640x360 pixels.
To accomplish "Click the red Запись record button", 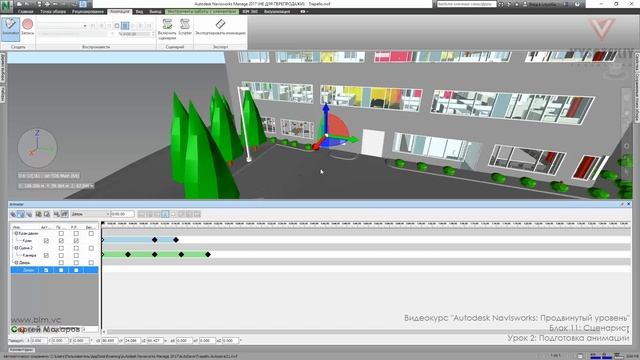I will 28,27.
